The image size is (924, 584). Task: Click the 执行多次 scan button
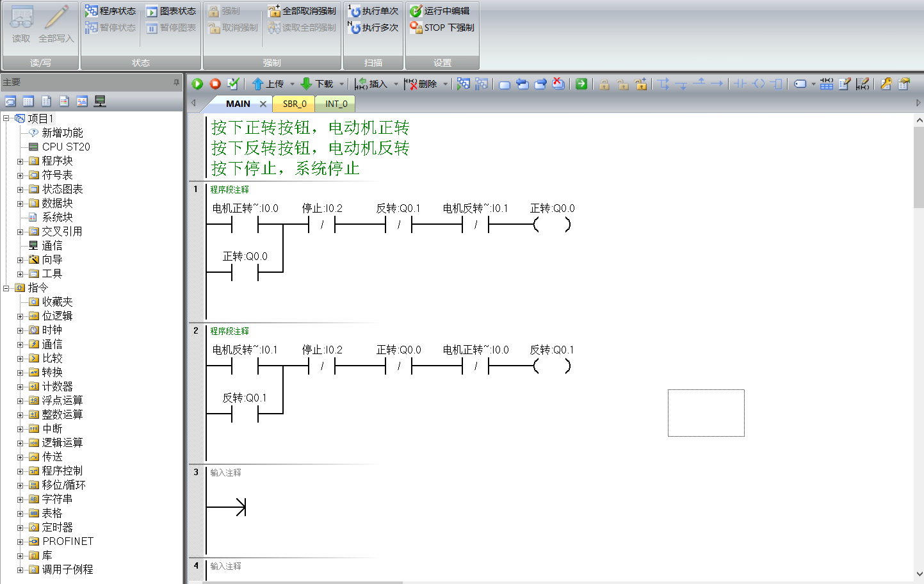(374, 28)
